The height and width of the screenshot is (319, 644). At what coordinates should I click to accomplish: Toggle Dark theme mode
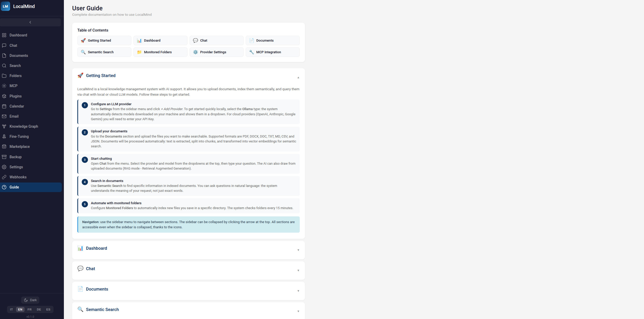(x=30, y=300)
